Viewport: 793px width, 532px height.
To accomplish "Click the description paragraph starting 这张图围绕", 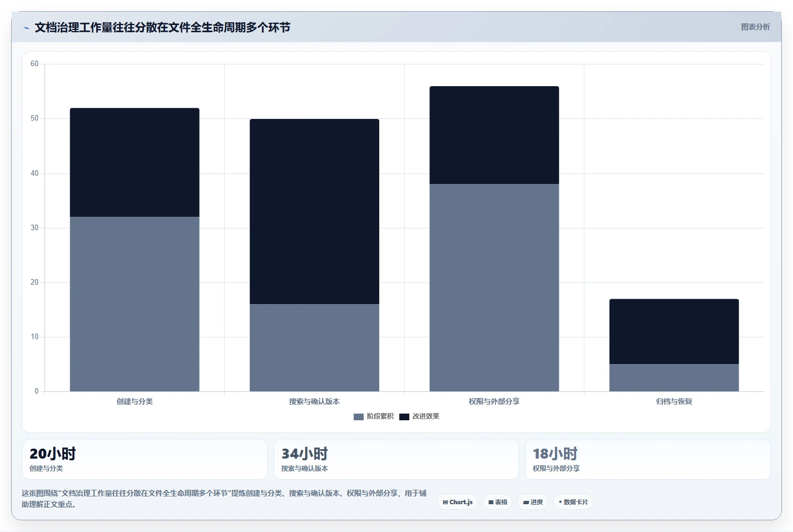I will pos(224,499).
